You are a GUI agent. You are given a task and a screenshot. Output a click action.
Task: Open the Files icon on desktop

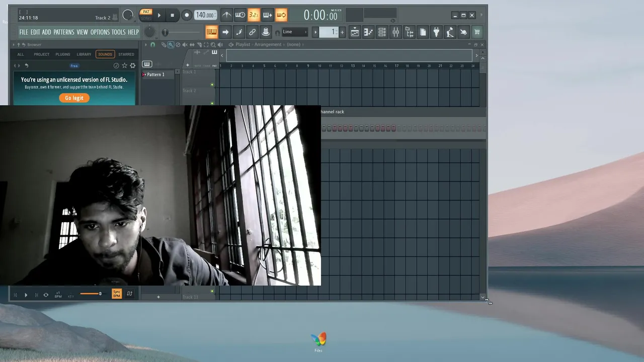point(318,341)
